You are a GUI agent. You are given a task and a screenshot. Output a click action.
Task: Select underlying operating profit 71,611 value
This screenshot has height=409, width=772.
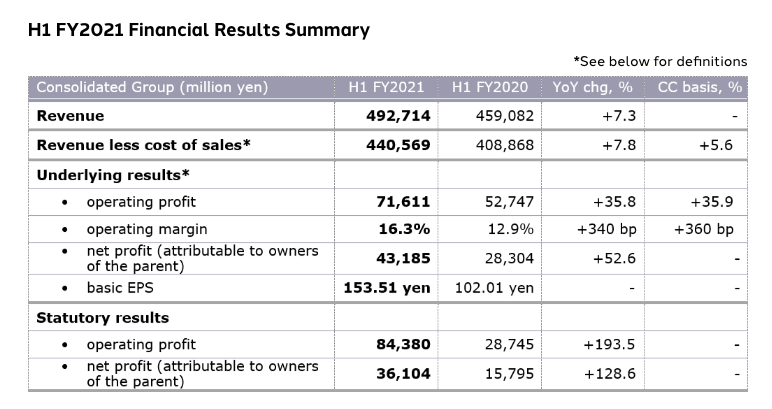403,202
